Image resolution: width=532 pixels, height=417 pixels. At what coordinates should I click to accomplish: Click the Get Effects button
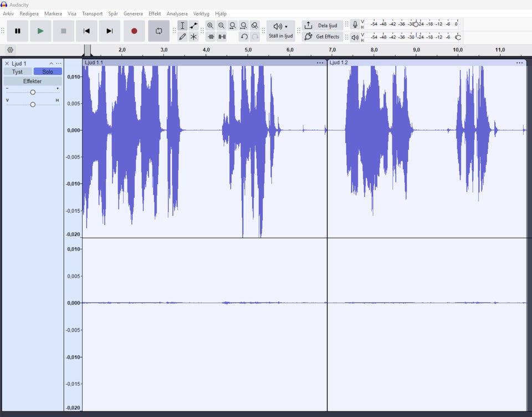coord(323,37)
